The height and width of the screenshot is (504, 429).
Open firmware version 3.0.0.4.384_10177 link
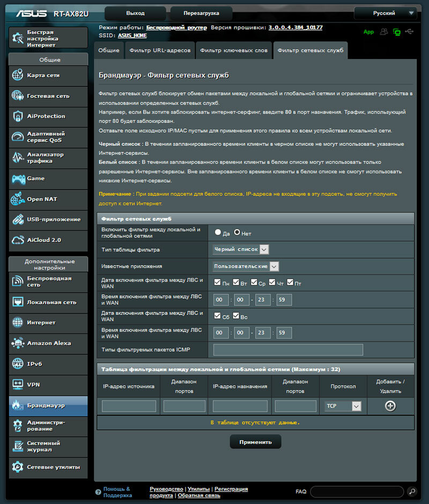point(295,28)
